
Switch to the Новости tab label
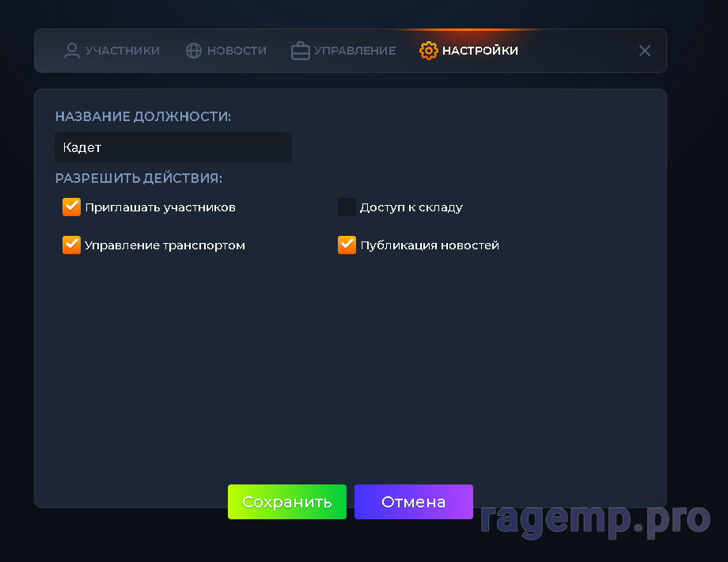tap(237, 51)
